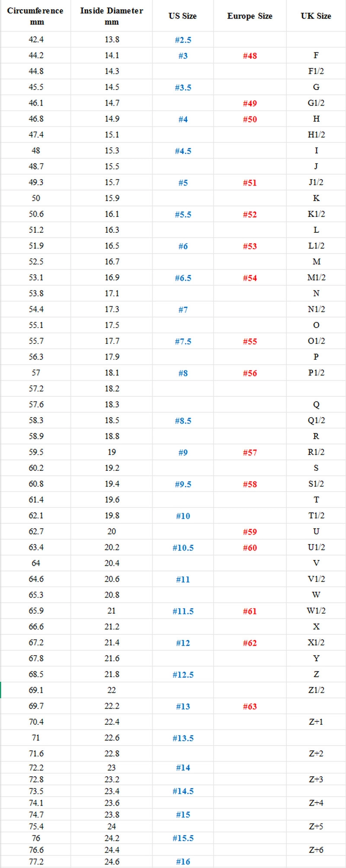This screenshot has height=868, width=346.
Task: Click the US Size column header
Action: [183, 16]
